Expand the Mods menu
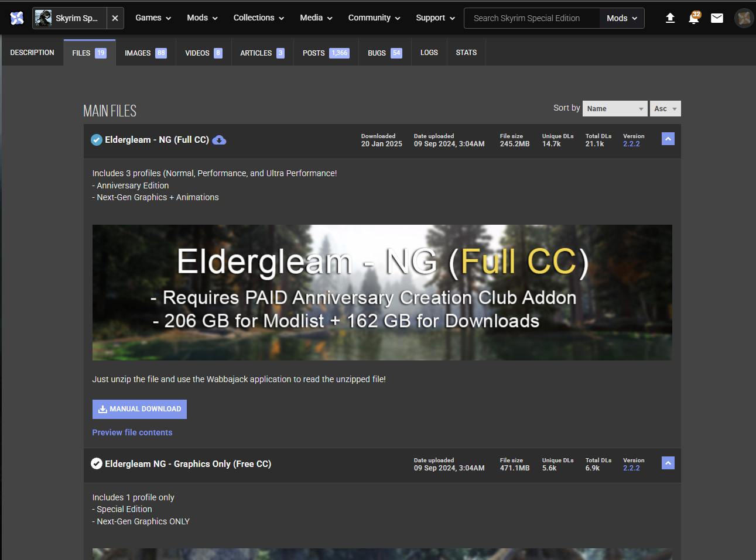 point(203,18)
